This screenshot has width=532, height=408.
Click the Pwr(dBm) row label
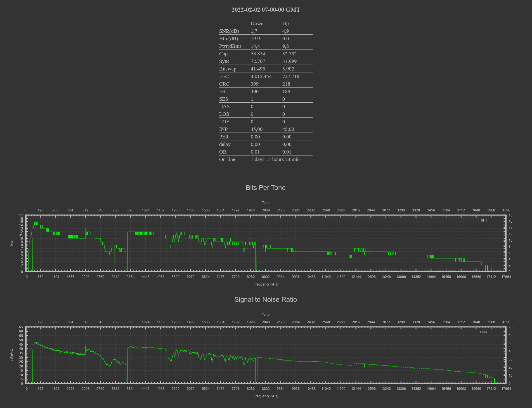(230, 46)
